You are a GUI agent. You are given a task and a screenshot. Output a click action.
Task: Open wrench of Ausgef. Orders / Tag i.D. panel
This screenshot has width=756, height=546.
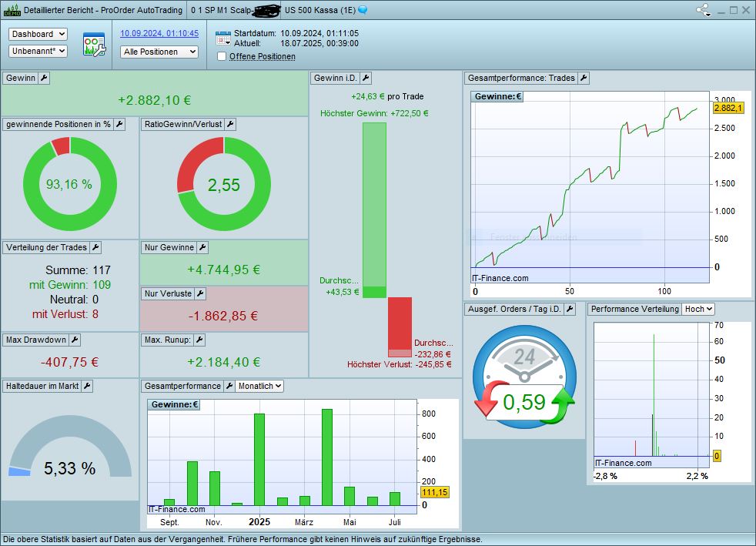coord(570,309)
